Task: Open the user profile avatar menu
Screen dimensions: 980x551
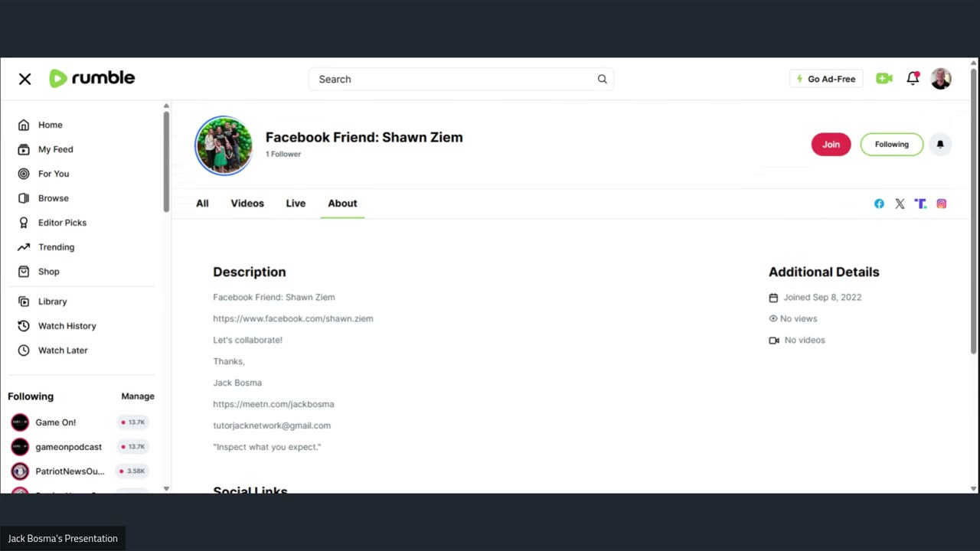Action: pos(941,78)
